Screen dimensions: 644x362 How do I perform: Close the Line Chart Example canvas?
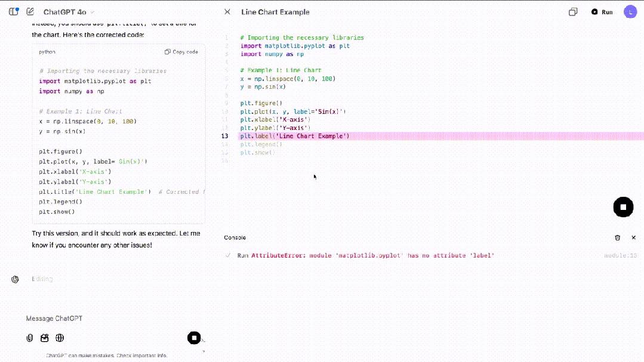[x=227, y=12]
